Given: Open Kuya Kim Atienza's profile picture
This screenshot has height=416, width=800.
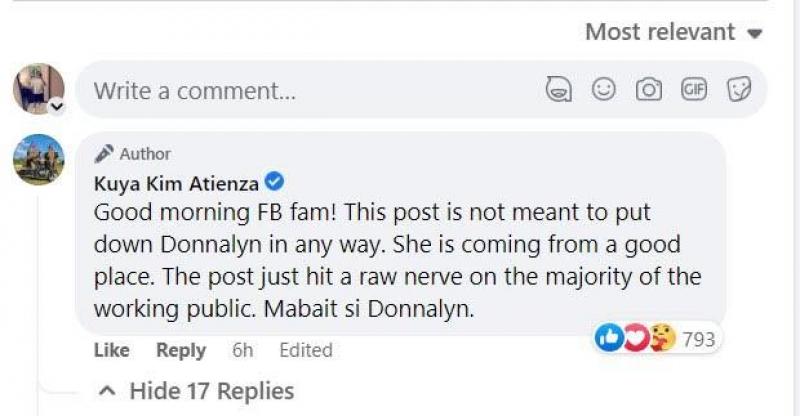Looking at the screenshot, I should pos(39,159).
